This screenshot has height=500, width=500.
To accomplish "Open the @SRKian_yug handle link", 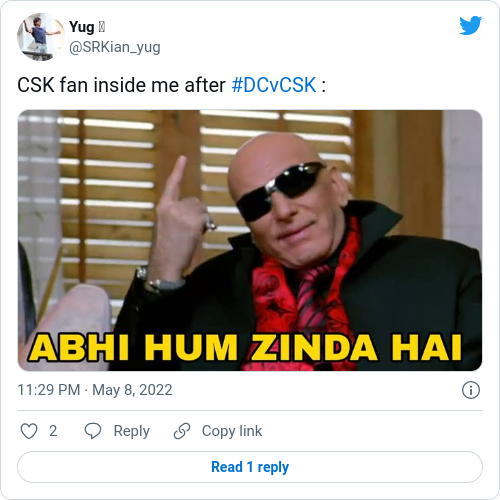I will pos(115,47).
